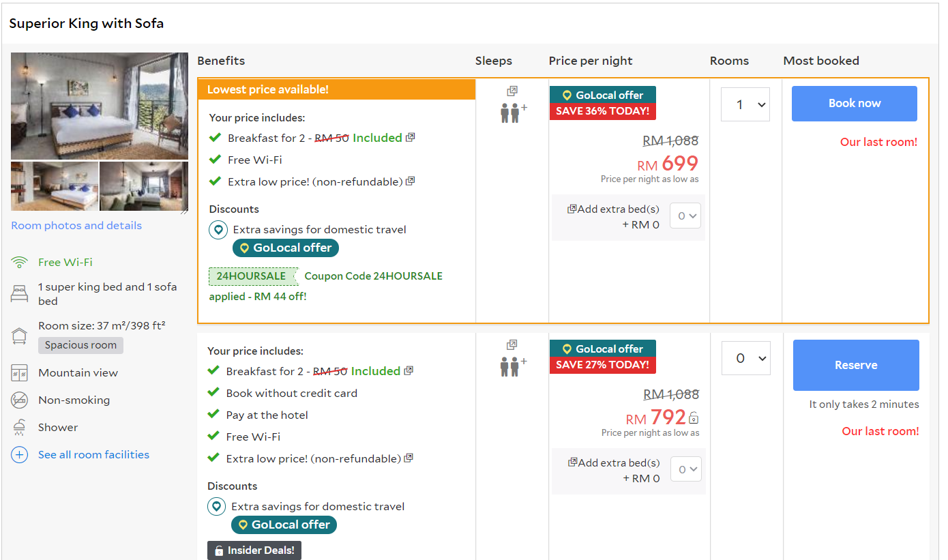948x560 pixels.
Task: View the main bedroom photo
Action: click(x=100, y=106)
